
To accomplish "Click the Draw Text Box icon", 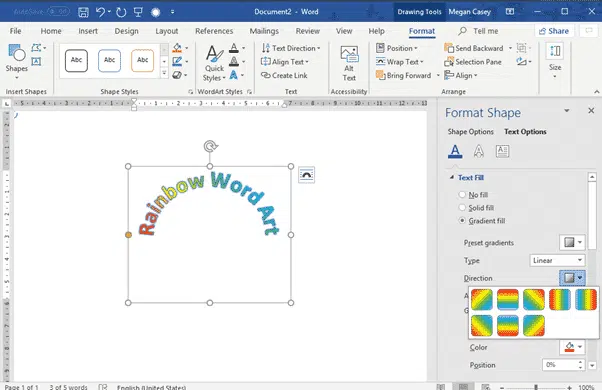I will (x=36, y=61).
